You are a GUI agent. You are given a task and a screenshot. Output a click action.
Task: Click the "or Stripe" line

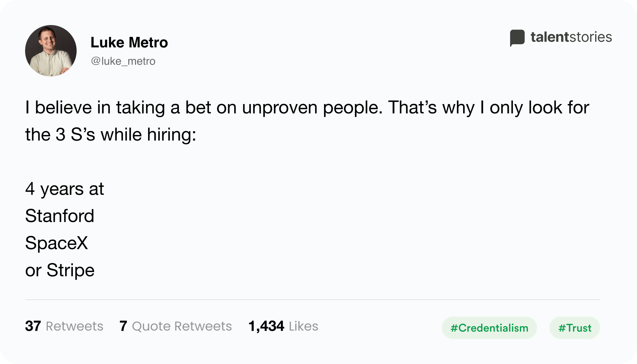[x=60, y=270]
